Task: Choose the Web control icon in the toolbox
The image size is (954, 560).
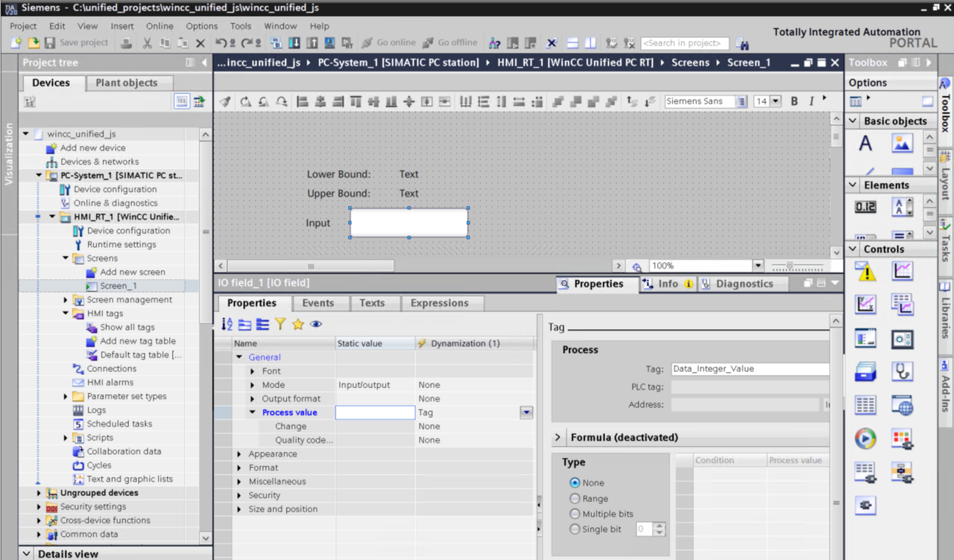Action: 902,406
